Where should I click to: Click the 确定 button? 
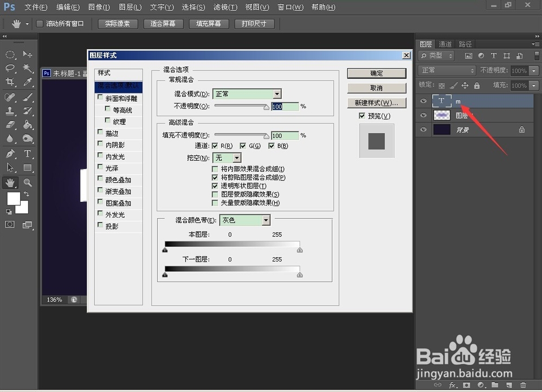[x=377, y=73]
